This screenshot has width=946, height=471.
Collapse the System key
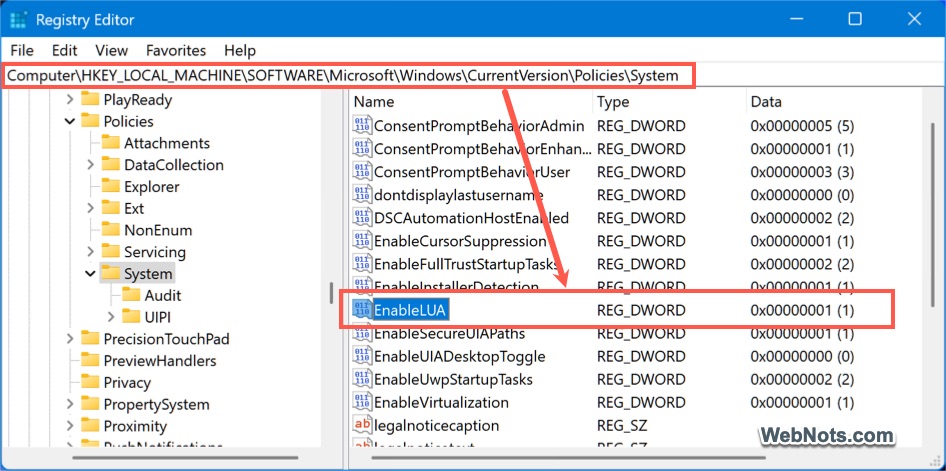point(90,274)
